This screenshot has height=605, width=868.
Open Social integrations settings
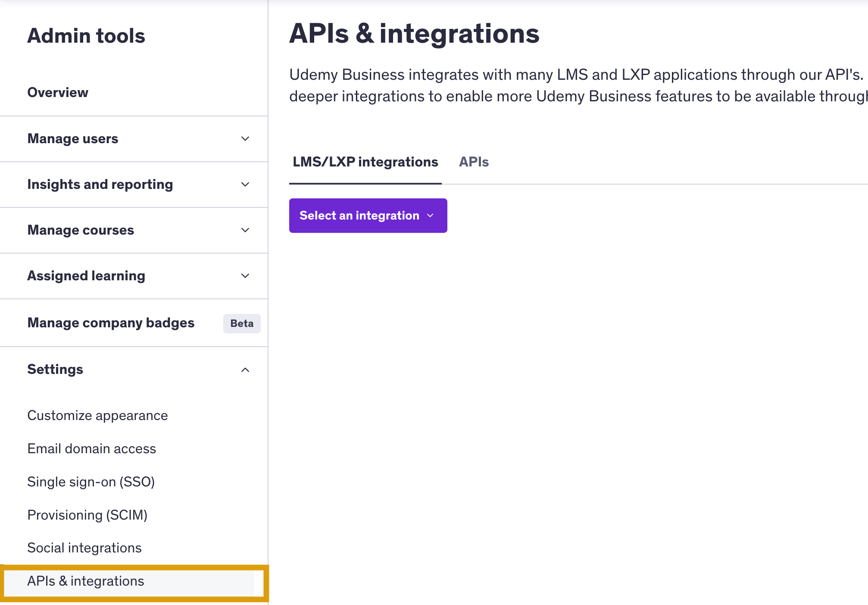[x=84, y=548]
